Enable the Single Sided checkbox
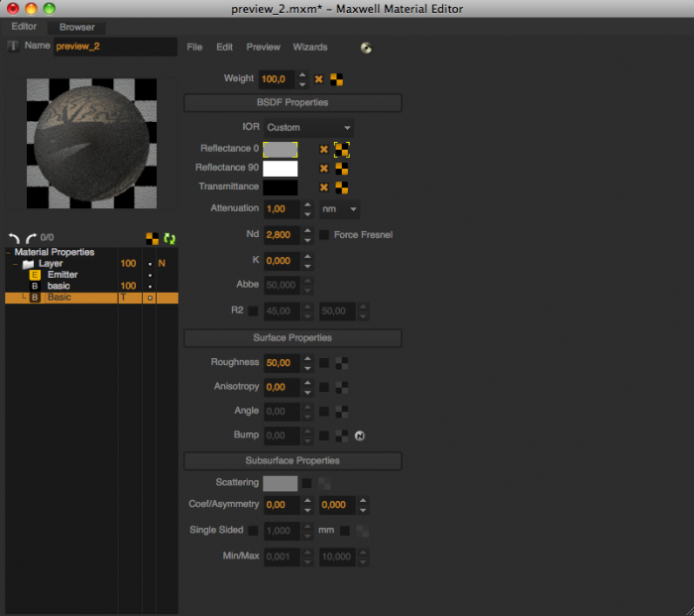This screenshot has width=694, height=616. point(253,531)
